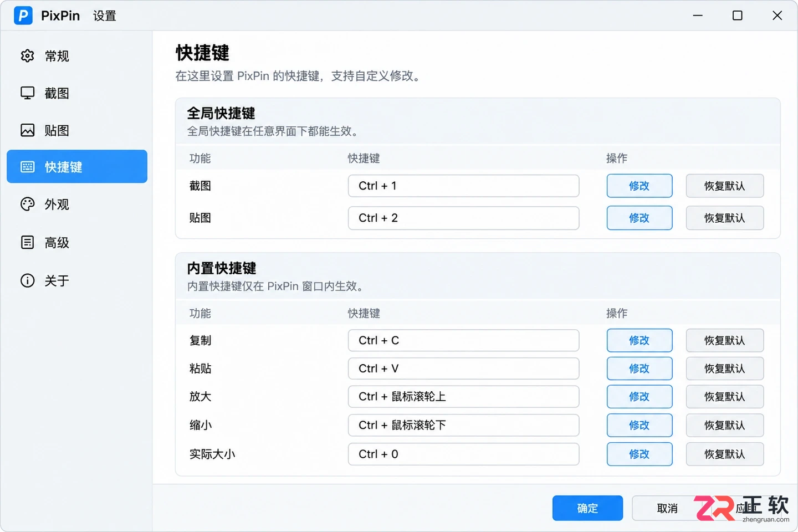
Task: Focus the Ctrl + C shortcut field
Action: [x=464, y=340]
